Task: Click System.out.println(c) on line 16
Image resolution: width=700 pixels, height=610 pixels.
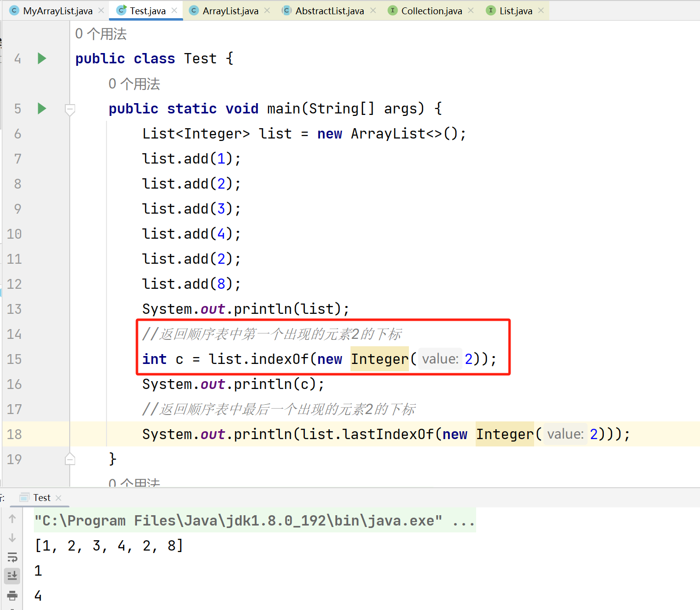Action: tap(229, 384)
